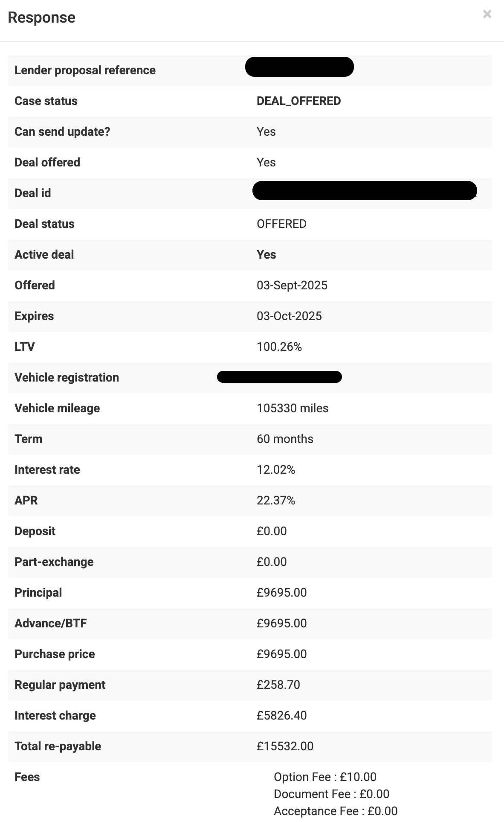Viewport: 504px width, 822px height.
Task: Select the APR value 22.37%
Action: tap(275, 500)
